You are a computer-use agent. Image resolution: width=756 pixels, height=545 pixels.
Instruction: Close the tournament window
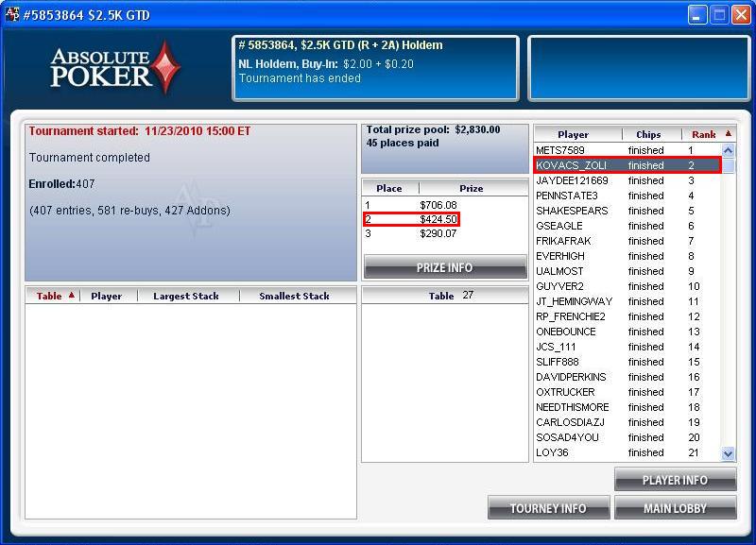click(x=741, y=15)
